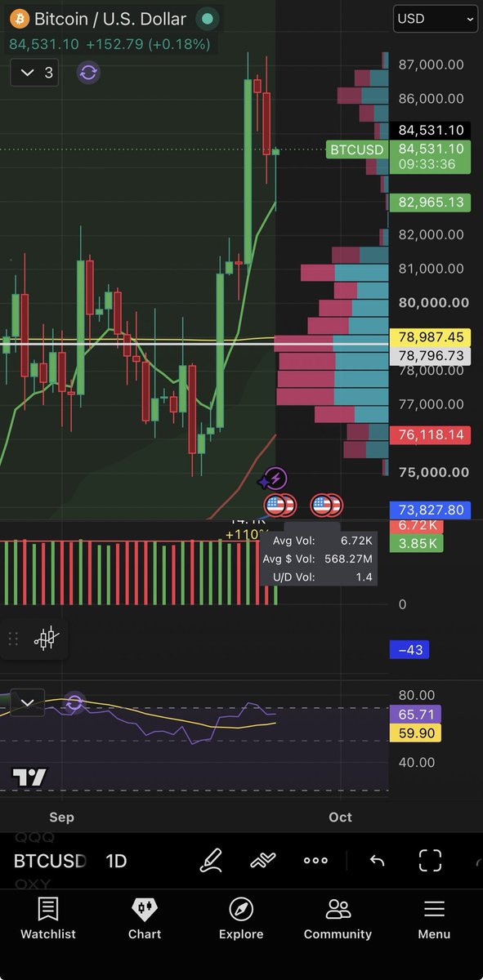Tap the 73,827.80 blue price label

429,510
